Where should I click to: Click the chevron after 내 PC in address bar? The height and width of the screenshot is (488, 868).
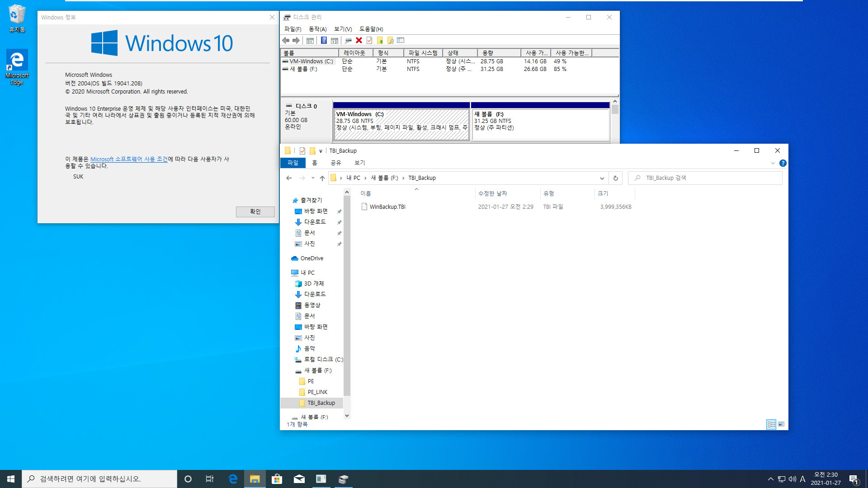point(365,178)
